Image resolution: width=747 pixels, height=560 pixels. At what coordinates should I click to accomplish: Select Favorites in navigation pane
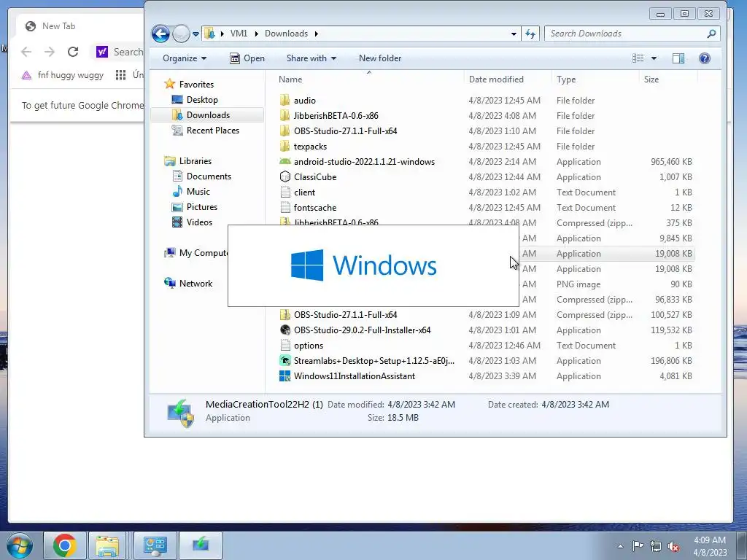[x=196, y=85]
